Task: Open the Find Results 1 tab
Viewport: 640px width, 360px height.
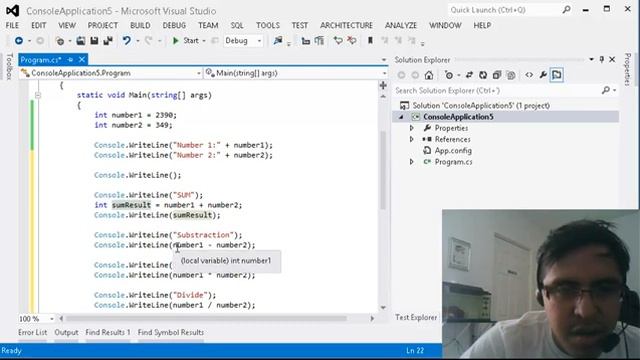Action: pos(108,333)
